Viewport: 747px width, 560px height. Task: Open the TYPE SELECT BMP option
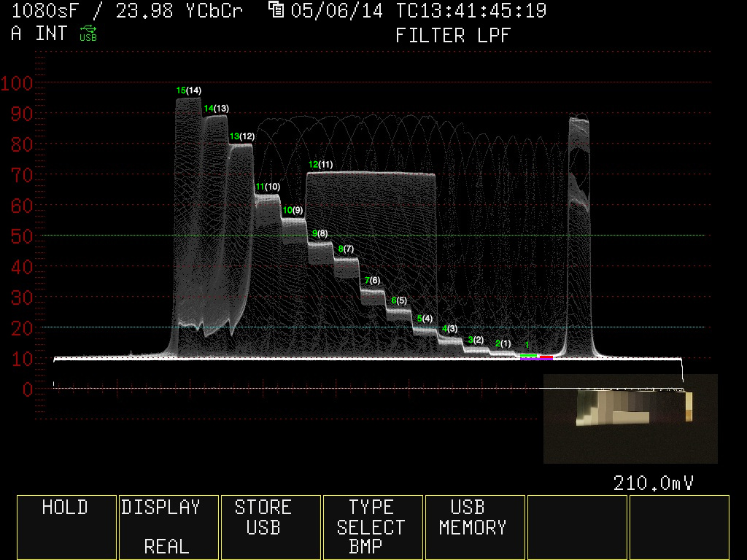pos(373,527)
